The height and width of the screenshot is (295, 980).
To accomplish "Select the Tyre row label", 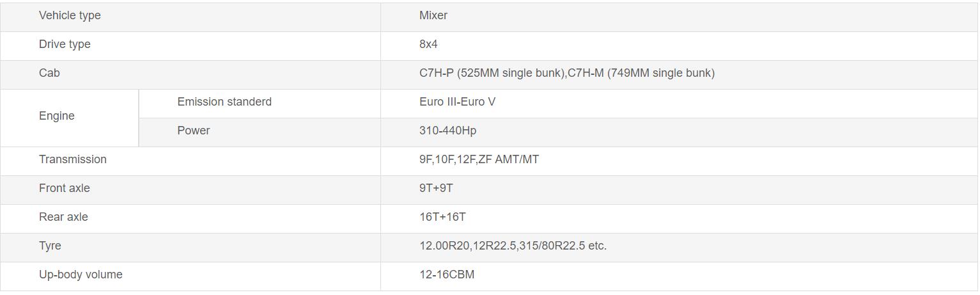I will [x=50, y=246].
